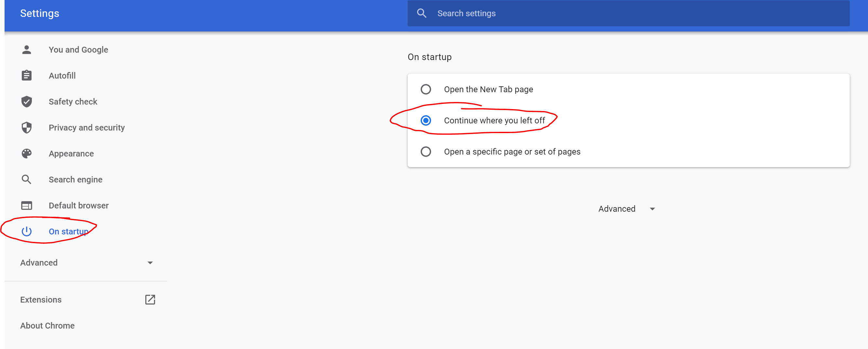Choose Open a specific page or set of pages
The width and height of the screenshot is (868, 349).
426,152
